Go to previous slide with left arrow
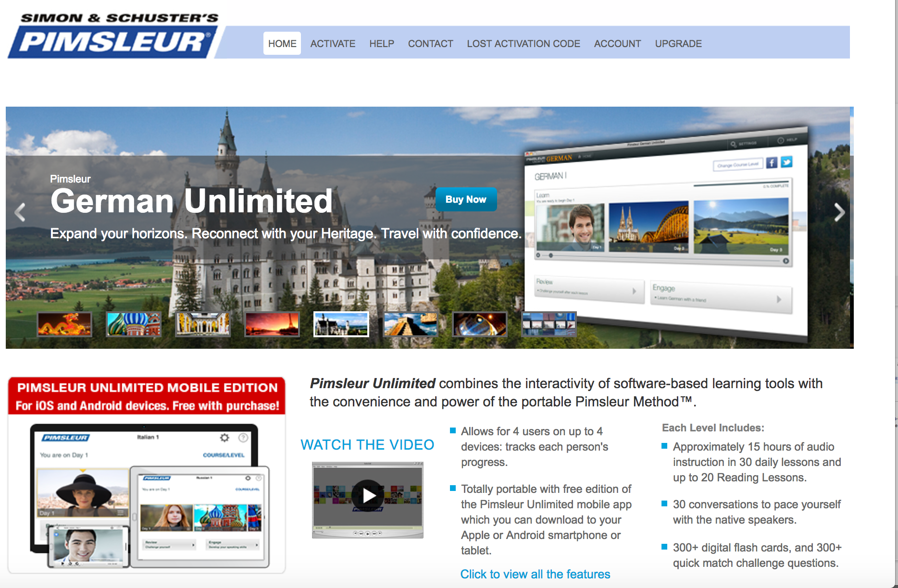Image resolution: width=898 pixels, height=588 pixels. point(20,212)
